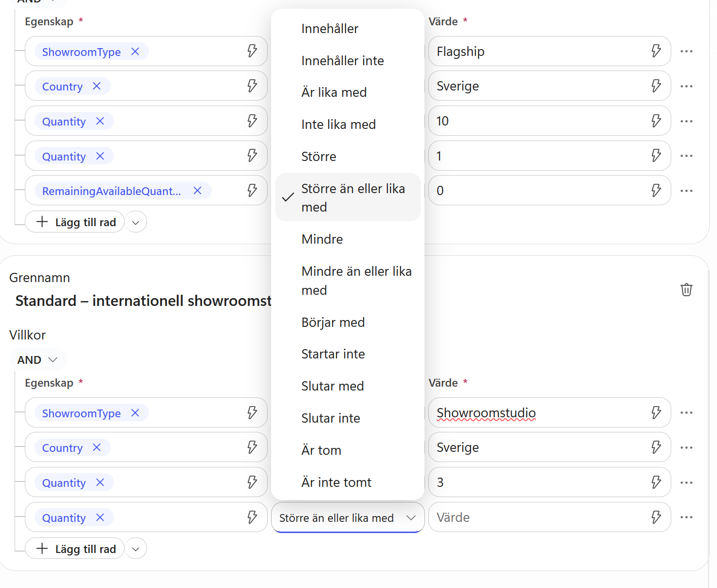Choose the Slutar inte operator
The width and height of the screenshot is (717, 588).
coord(348,418)
